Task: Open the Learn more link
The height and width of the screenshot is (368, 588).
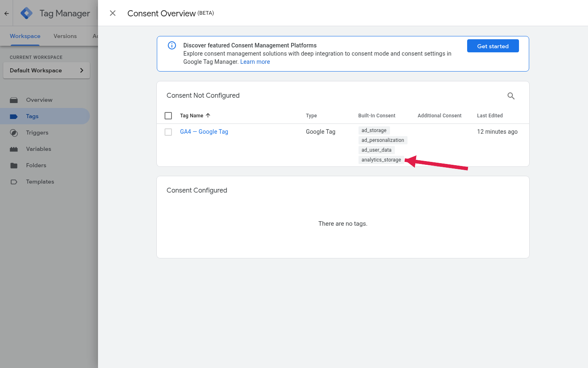Action: pyautogui.click(x=255, y=62)
